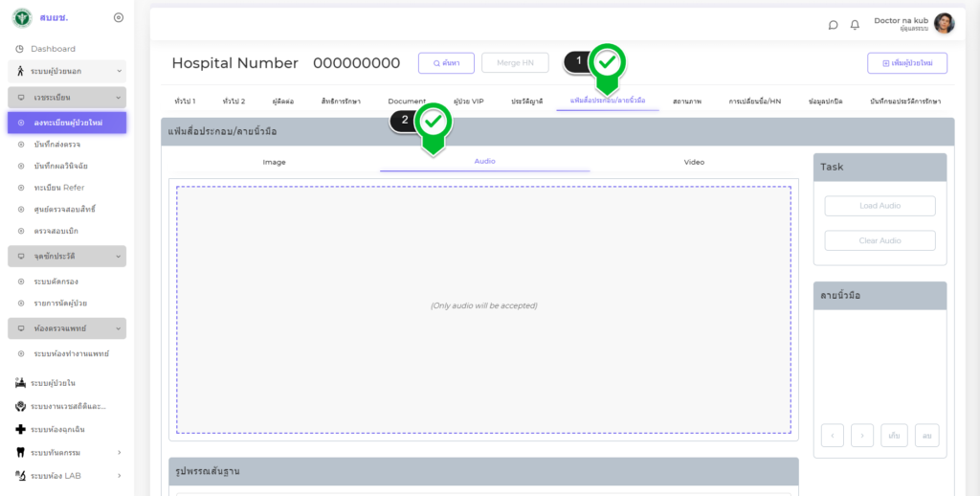Switch to the Image tab
The width and height of the screenshot is (980, 496).
[x=274, y=162]
